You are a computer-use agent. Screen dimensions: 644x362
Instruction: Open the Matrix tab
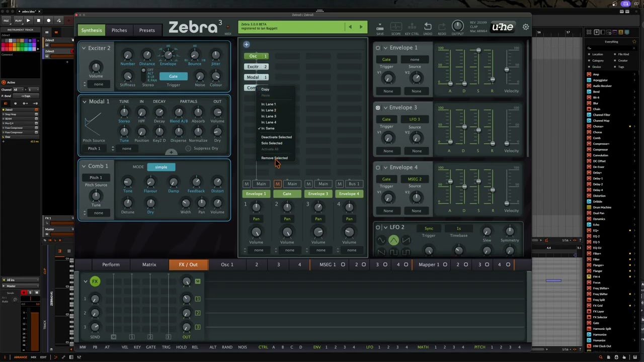coord(149,264)
